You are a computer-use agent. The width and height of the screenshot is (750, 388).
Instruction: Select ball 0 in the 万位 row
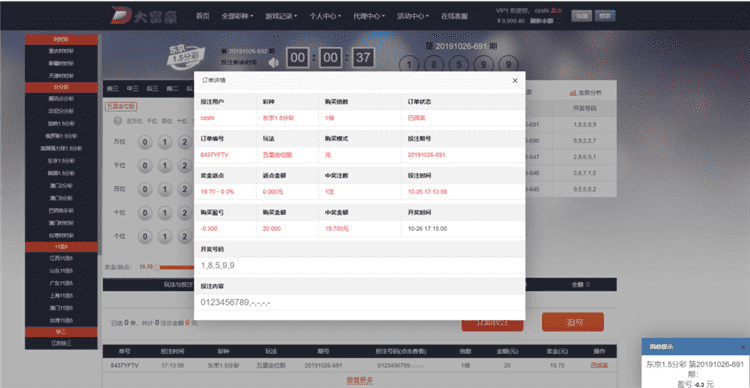click(145, 142)
